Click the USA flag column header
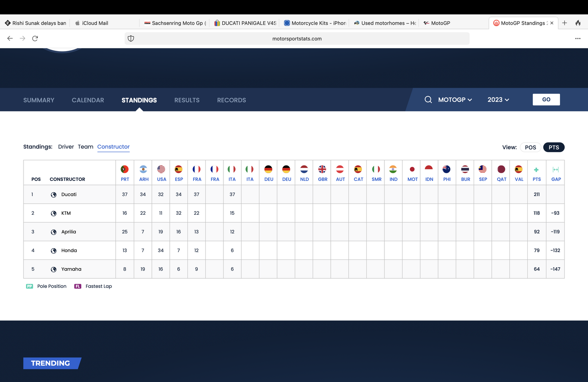 pyautogui.click(x=161, y=169)
